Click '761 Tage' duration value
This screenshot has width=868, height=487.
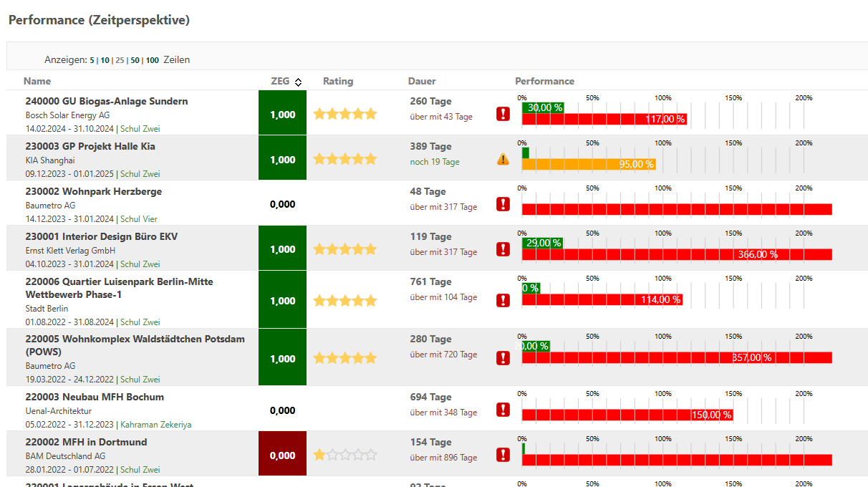430,281
